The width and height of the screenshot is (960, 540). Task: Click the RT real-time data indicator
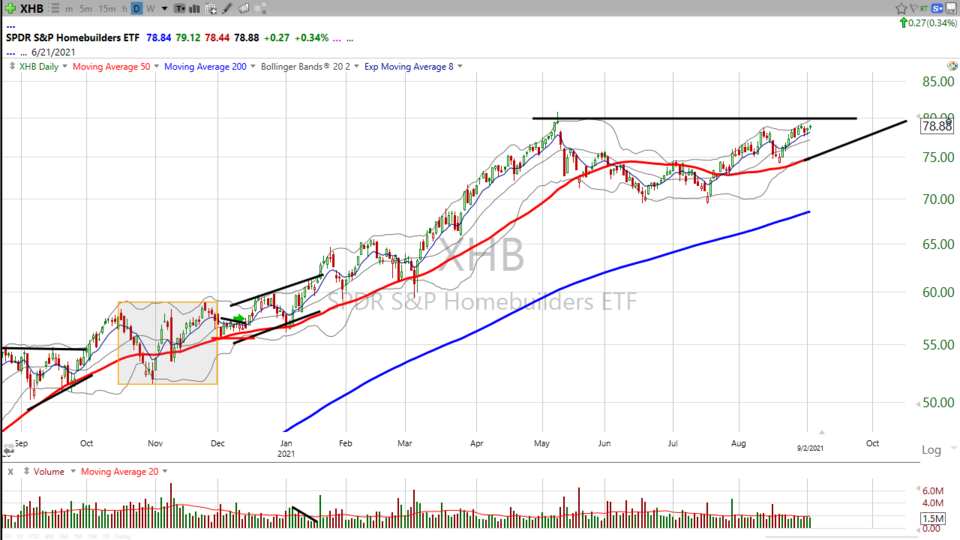[924, 9]
